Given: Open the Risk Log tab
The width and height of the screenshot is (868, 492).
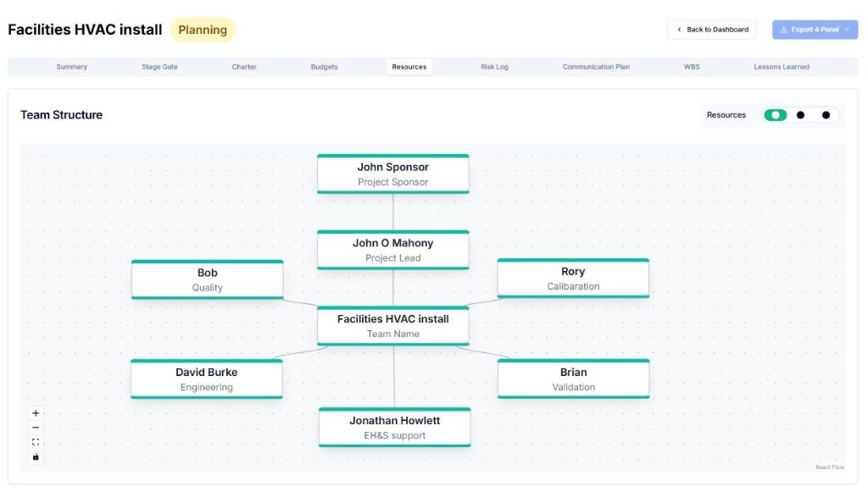Looking at the screenshot, I should [494, 66].
